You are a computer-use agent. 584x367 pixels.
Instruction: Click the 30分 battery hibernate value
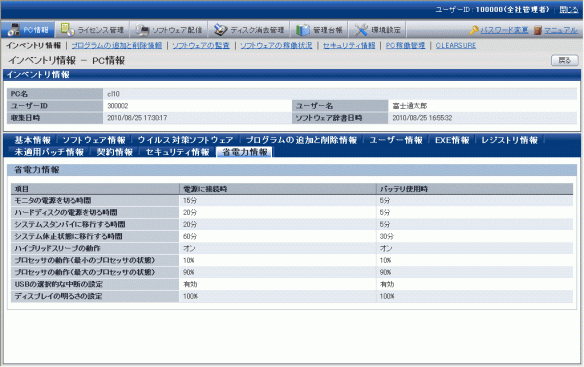(387, 236)
